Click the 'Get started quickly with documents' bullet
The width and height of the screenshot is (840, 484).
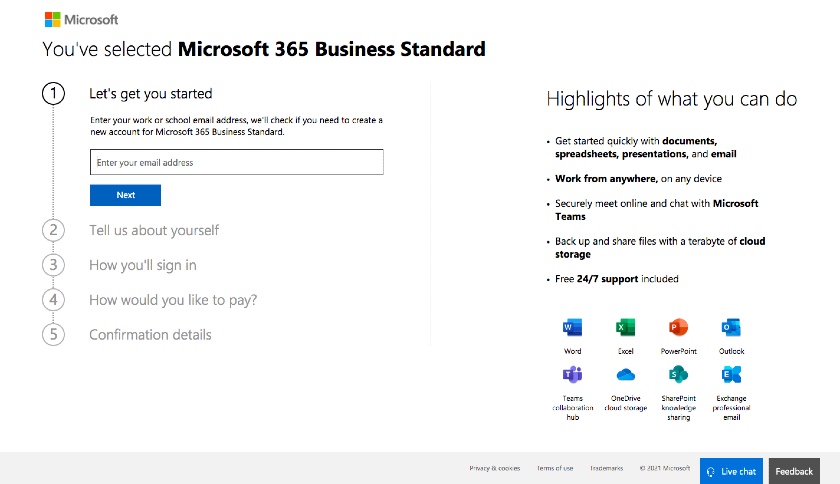[646, 147]
